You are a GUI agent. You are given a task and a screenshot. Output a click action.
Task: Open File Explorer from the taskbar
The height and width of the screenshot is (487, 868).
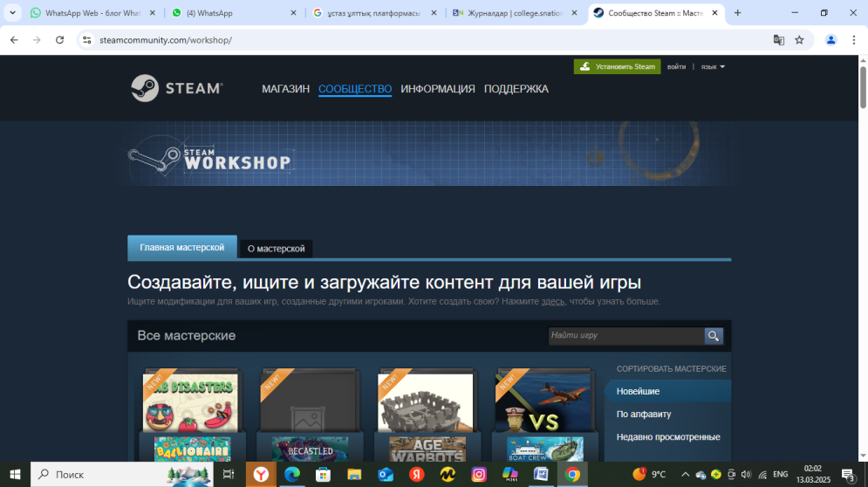(354, 474)
